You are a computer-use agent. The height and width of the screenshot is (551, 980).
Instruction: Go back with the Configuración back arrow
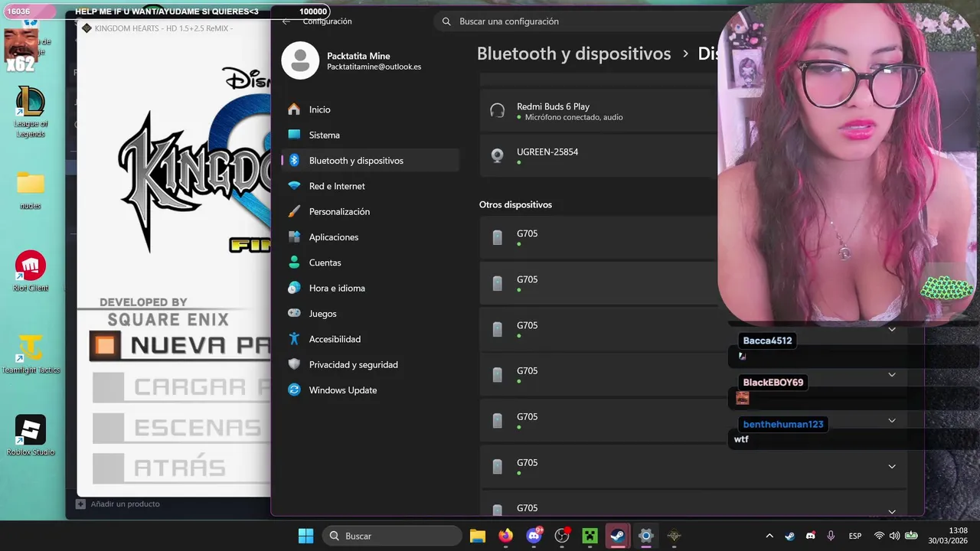tap(286, 21)
